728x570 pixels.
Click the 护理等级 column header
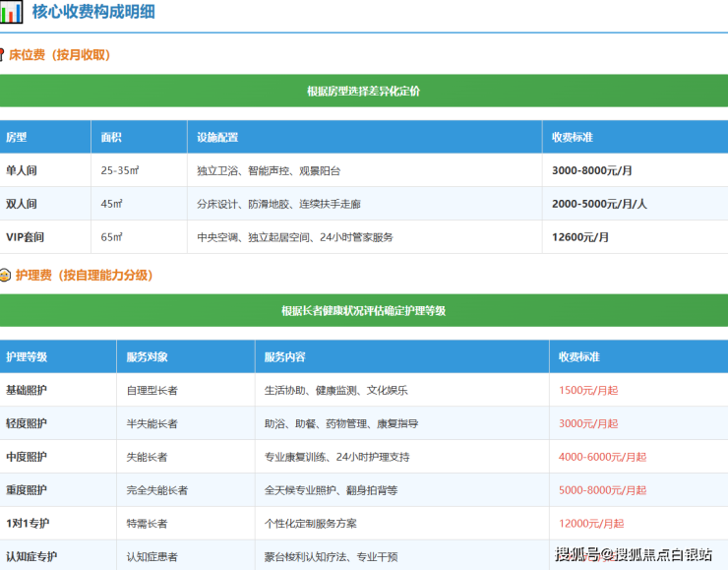[27, 356]
